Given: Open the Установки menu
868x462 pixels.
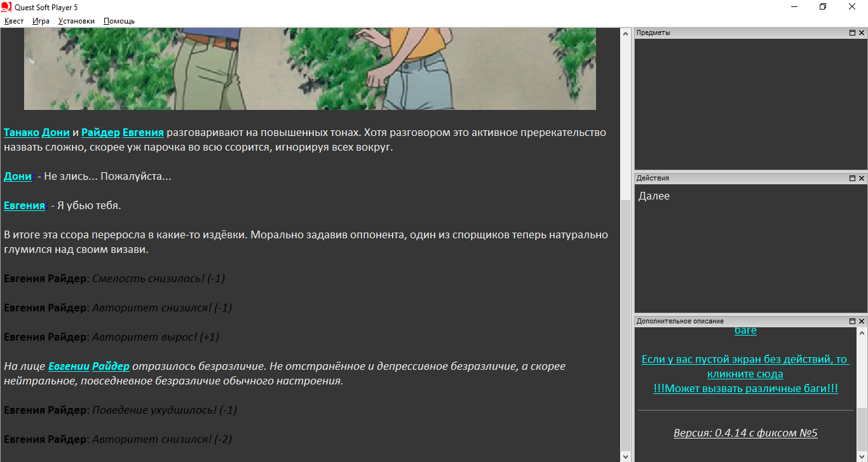Looking at the screenshot, I should tap(76, 21).
